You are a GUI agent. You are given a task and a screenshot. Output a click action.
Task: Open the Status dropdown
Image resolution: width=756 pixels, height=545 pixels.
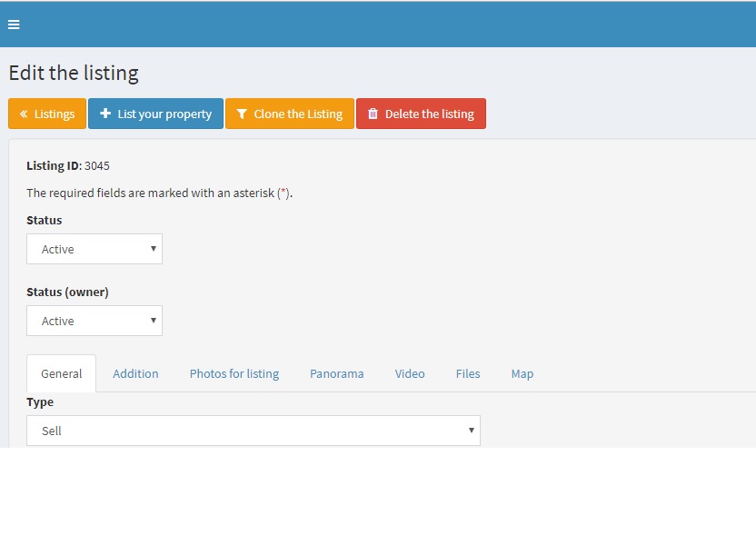click(x=94, y=249)
